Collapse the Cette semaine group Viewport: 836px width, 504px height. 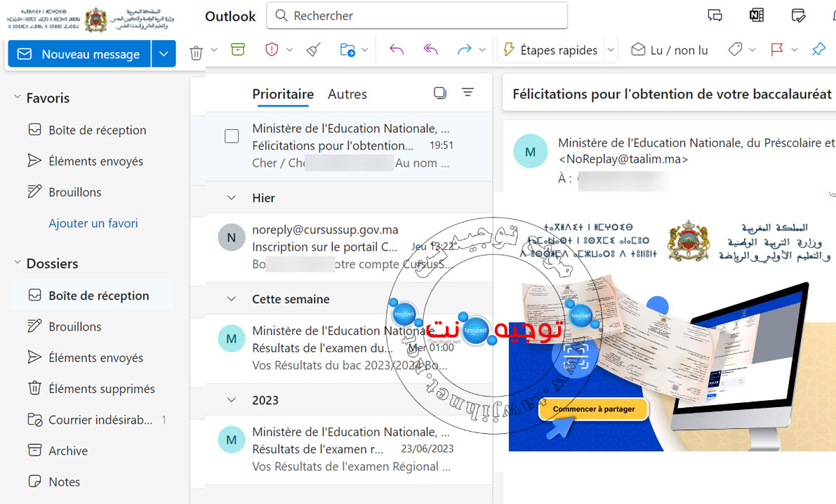tap(232, 299)
